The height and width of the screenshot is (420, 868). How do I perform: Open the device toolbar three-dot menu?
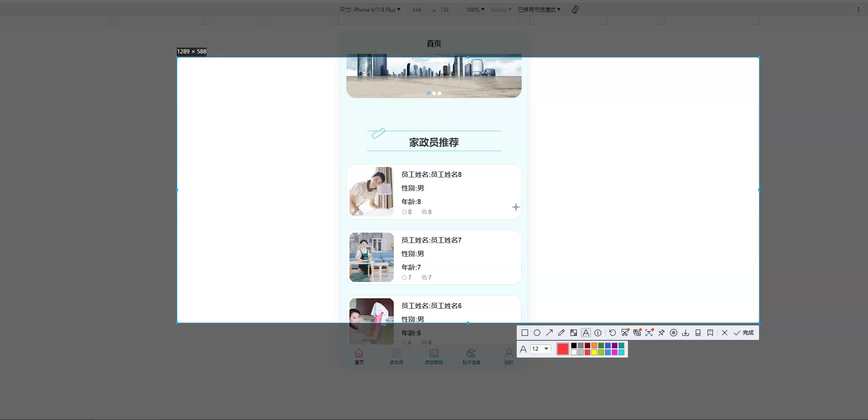859,10
